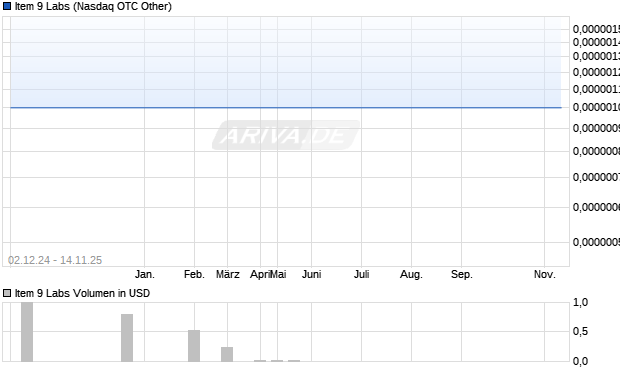This screenshot has width=620, height=371.
Task: Click the date range '02.12.24 - 14.11.25'
Action: coord(55,260)
